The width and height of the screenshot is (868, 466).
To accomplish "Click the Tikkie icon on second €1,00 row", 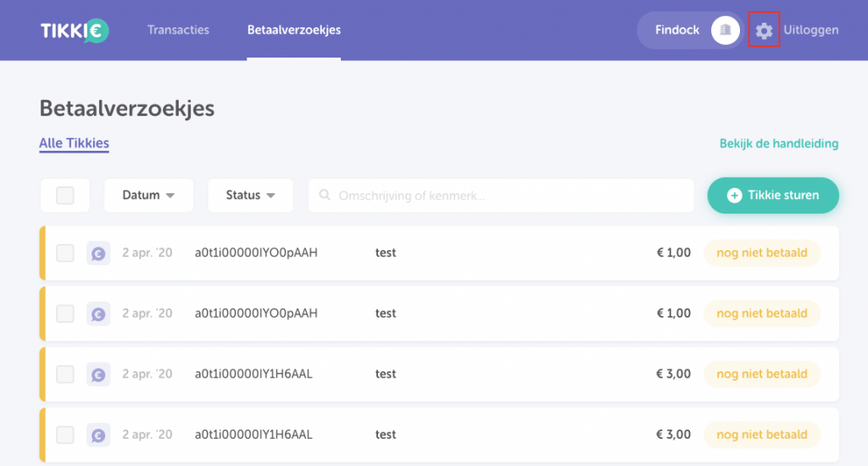I will coord(98,313).
